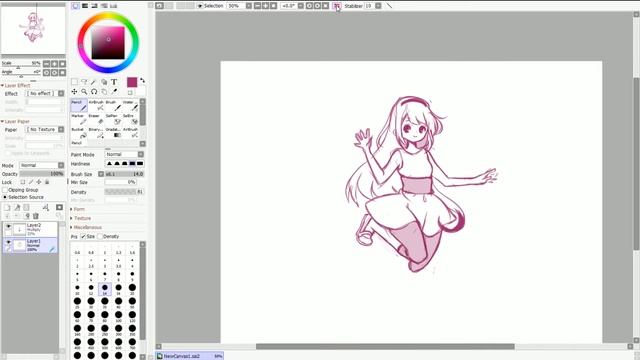
Task: Toggle the color wheel panel icon
Action: coord(76,6)
